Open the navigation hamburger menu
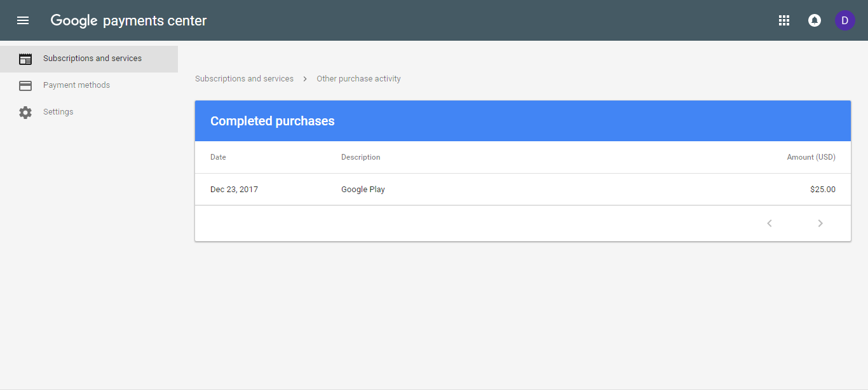The image size is (868, 390). point(23,20)
